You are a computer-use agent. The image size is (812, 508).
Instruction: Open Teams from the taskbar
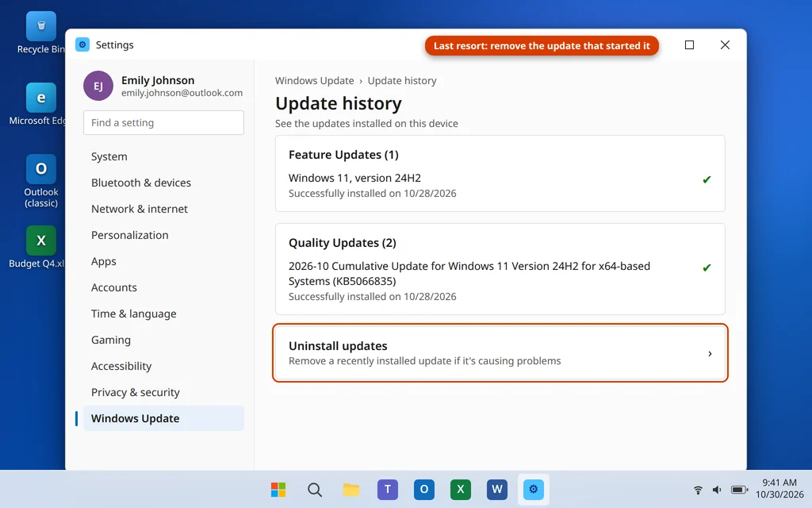pyautogui.click(x=387, y=489)
